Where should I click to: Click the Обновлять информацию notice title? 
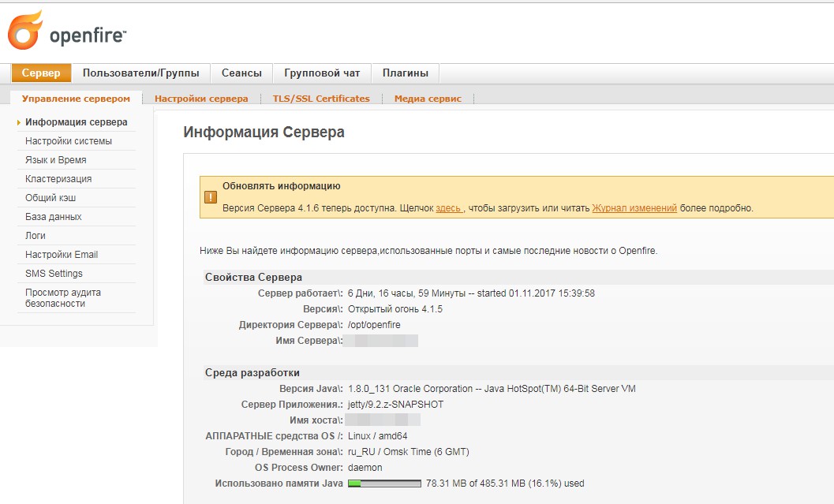[282, 186]
